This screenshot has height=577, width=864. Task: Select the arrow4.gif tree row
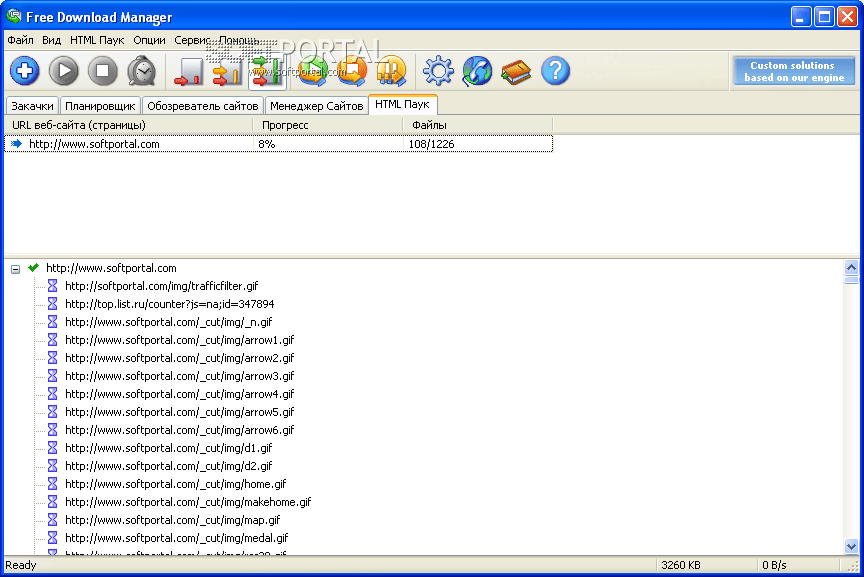point(180,393)
